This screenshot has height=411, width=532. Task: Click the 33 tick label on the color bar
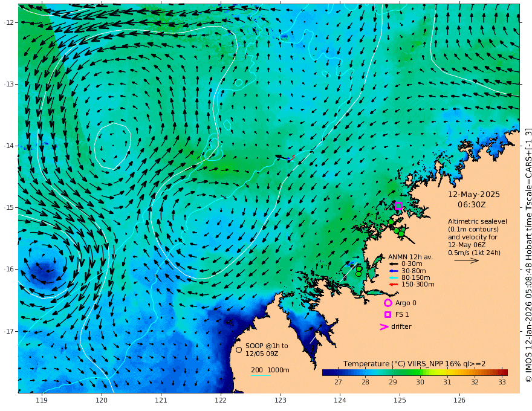coord(502,382)
